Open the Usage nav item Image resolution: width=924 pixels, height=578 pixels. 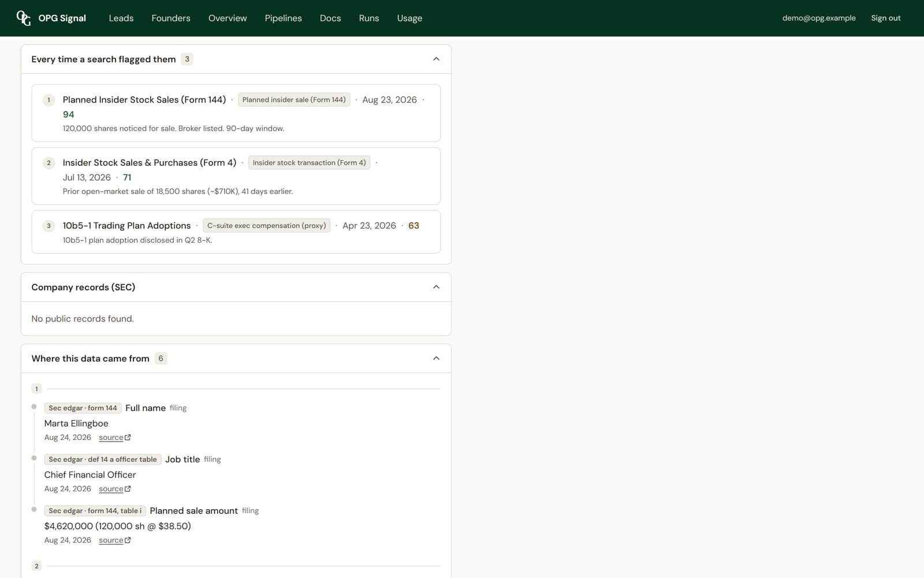pos(409,18)
